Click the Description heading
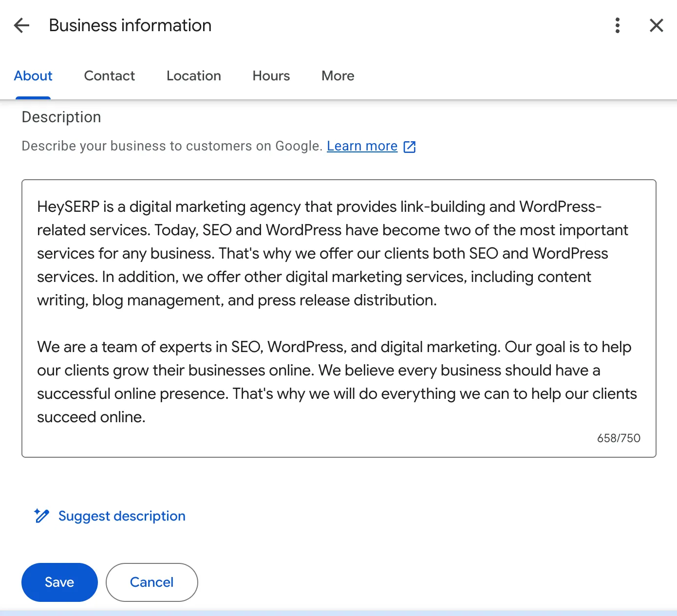Screen dimensions: 677x616 61,117
